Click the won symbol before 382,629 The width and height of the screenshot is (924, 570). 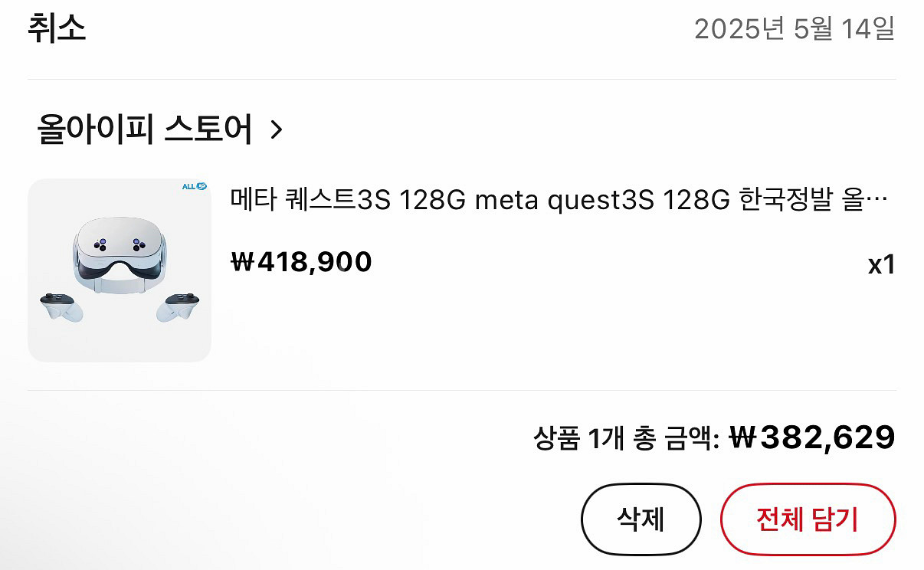[742, 437]
